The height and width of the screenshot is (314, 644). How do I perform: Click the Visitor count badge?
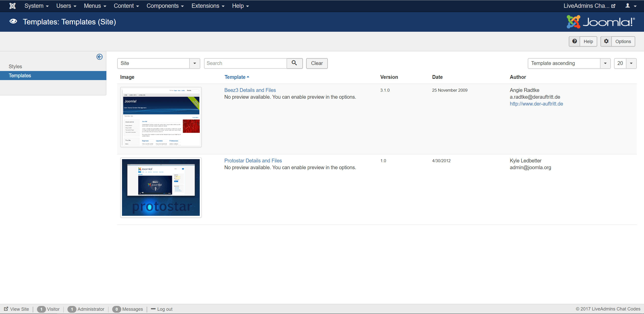point(41,309)
